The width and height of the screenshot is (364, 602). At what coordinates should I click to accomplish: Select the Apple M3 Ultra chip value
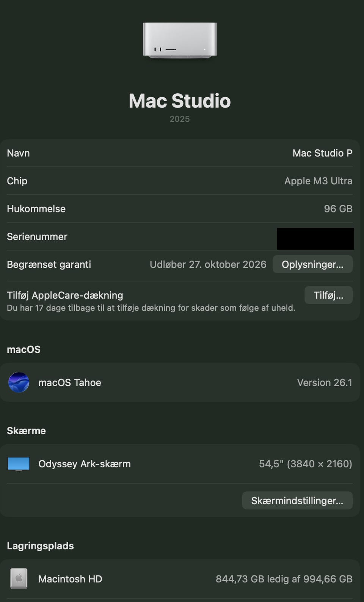318,181
